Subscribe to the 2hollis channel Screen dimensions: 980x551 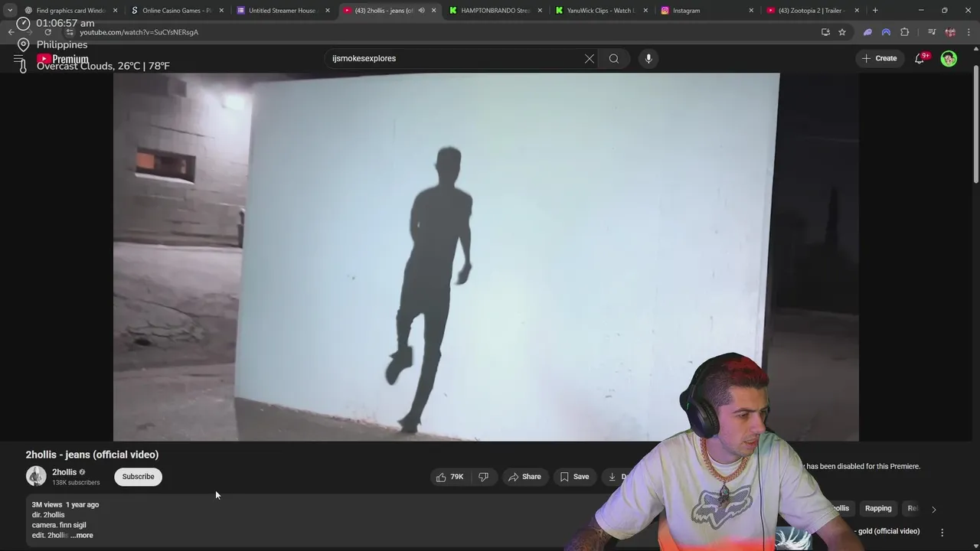(139, 477)
